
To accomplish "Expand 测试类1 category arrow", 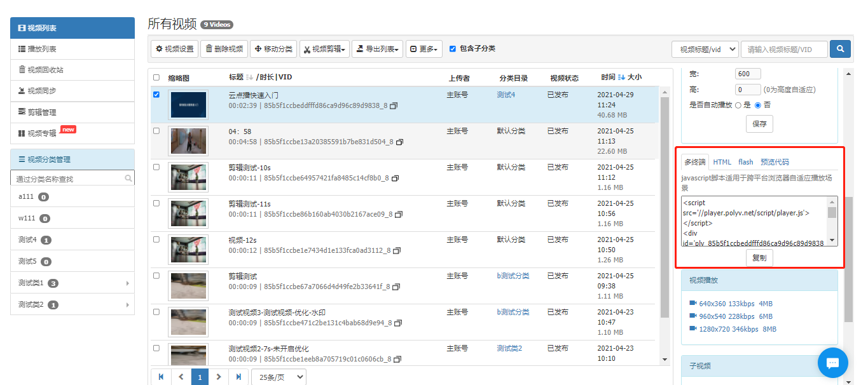I will click(x=128, y=283).
